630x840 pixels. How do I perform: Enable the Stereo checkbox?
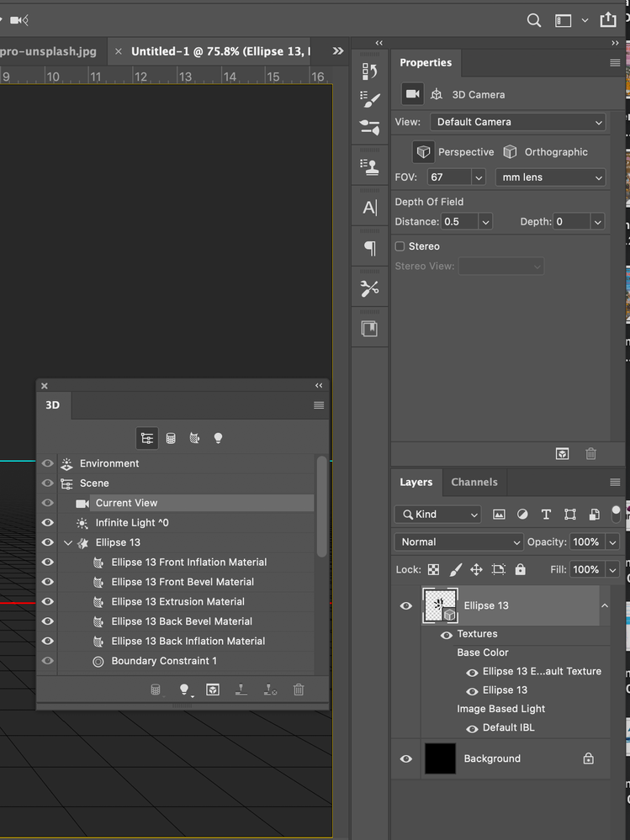pyautogui.click(x=400, y=246)
